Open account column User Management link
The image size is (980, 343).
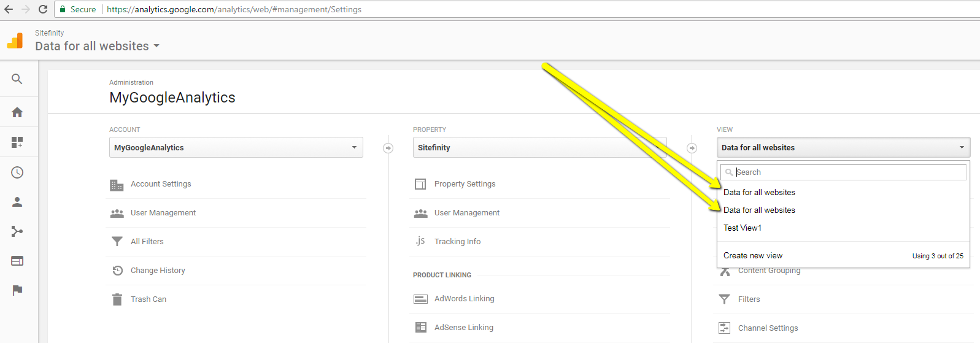pos(163,213)
